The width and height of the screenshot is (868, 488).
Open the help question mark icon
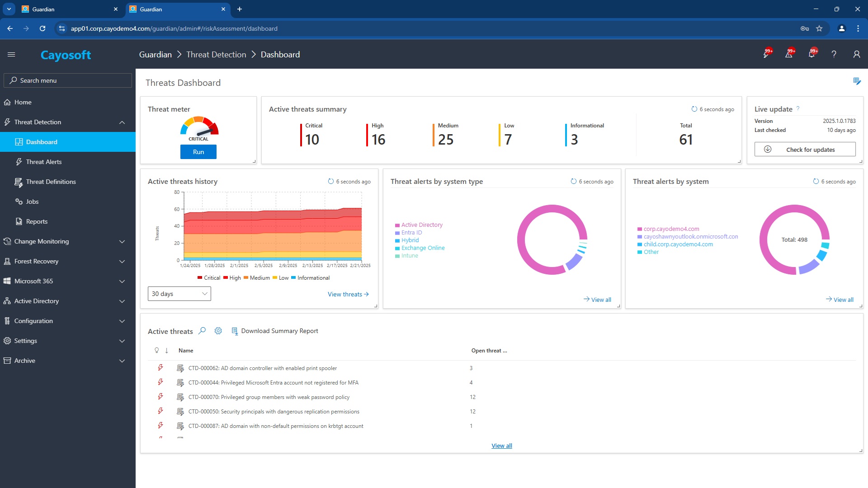click(x=834, y=54)
